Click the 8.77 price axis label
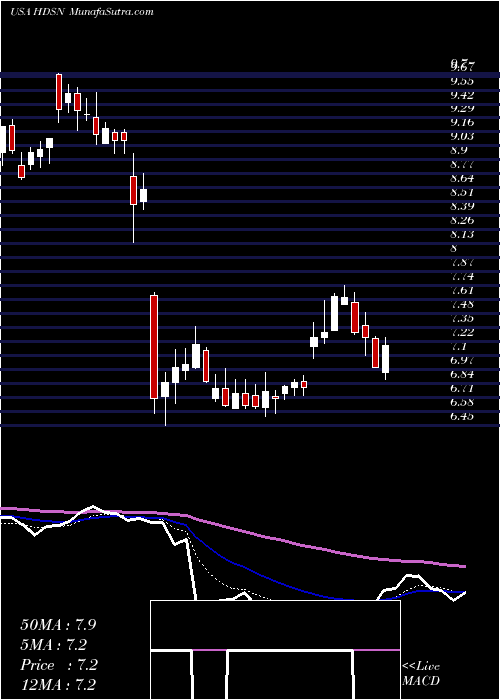500x700 pixels. [x=462, y=164]
